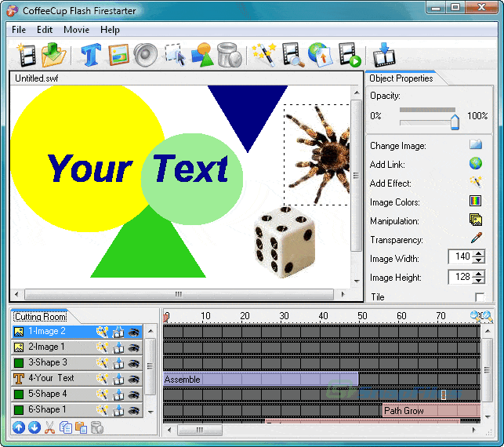Switch to the Cutting Room tab
504x447 pixels.
pyautogui.click(x=40, y=317)
